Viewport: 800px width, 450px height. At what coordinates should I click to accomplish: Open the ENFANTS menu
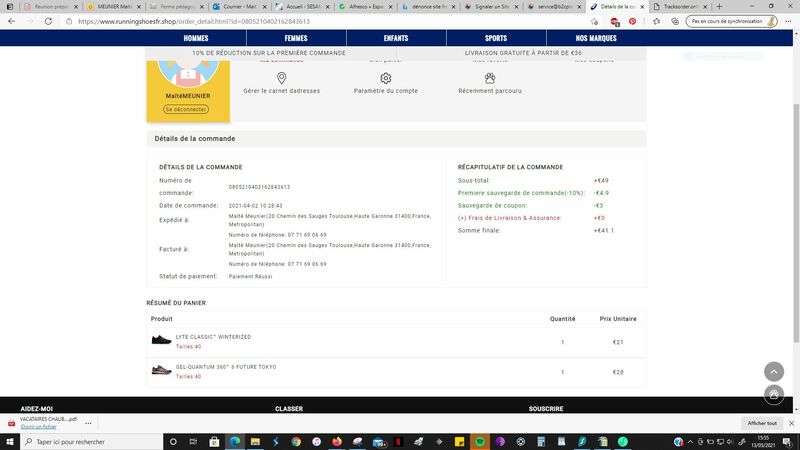coord(396,38)
